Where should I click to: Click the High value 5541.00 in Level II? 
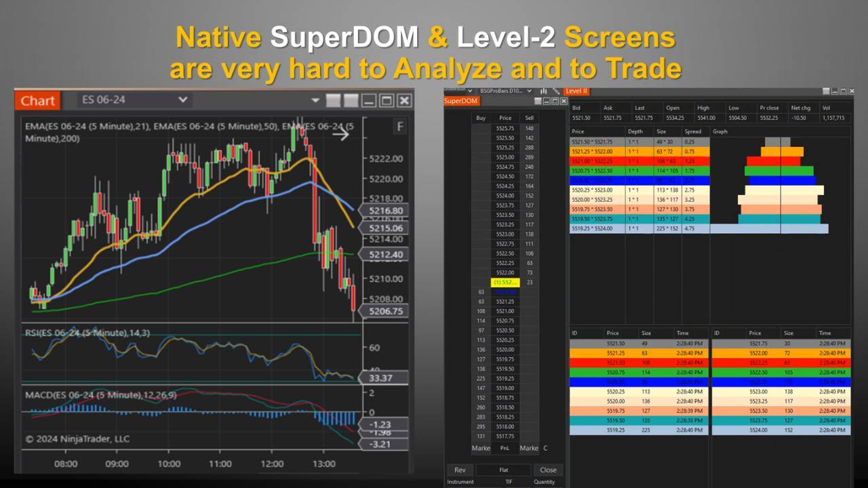[707, 117]
